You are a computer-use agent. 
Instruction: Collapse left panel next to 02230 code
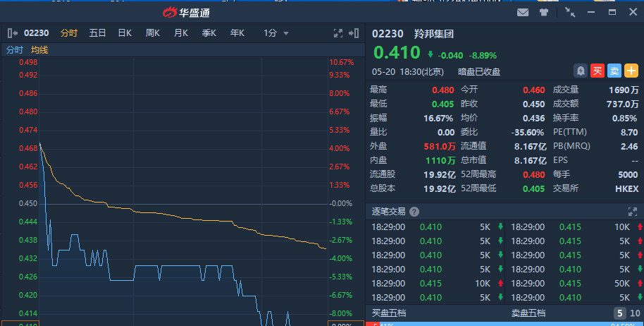coord(12,33)
